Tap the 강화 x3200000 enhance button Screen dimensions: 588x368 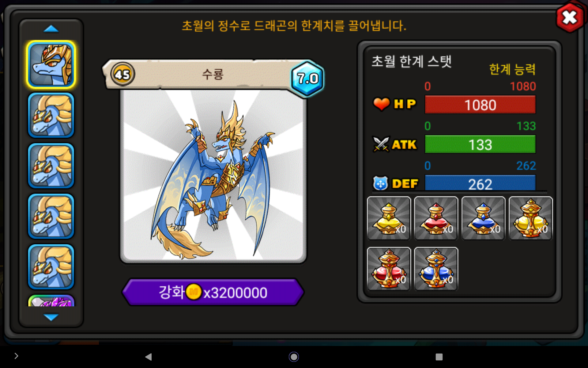pos(213,292)
